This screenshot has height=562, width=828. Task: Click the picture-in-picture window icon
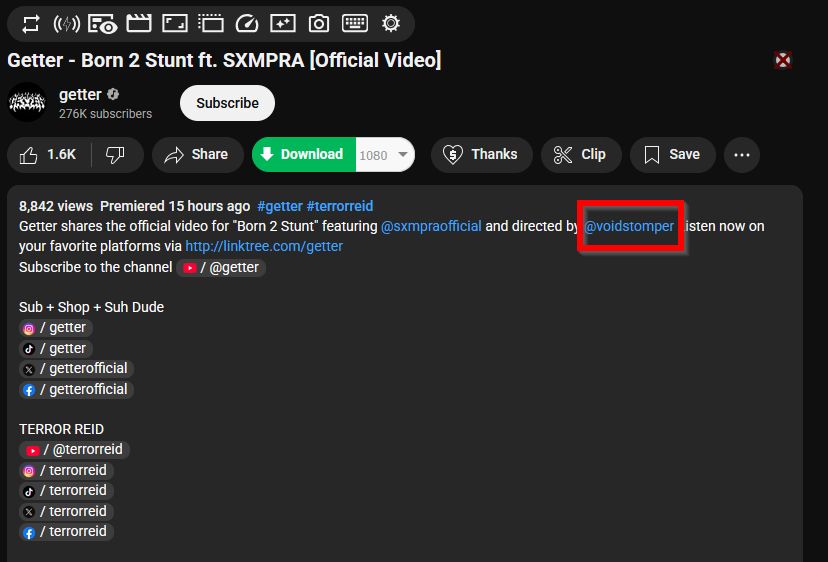pos(175,24)
